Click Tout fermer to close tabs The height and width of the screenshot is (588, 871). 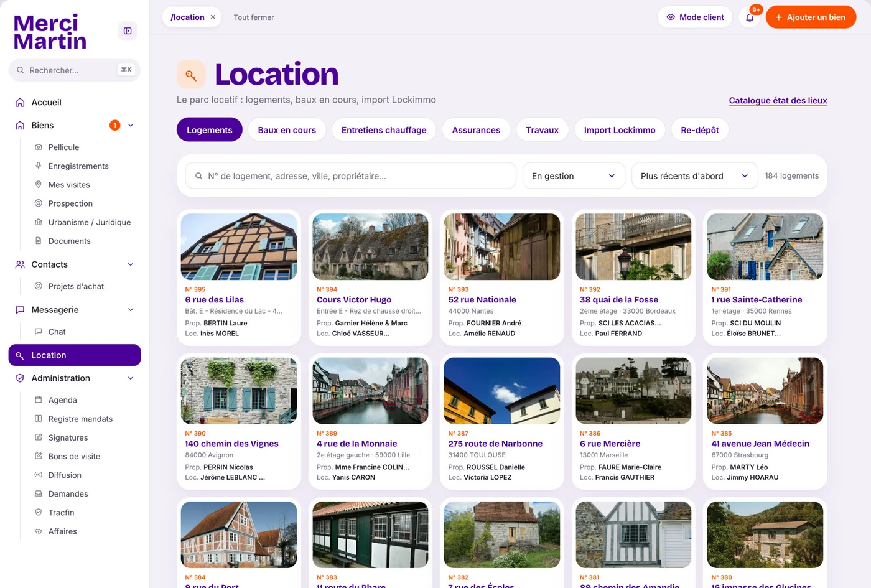pyautogui.click(x=254, y=17)
